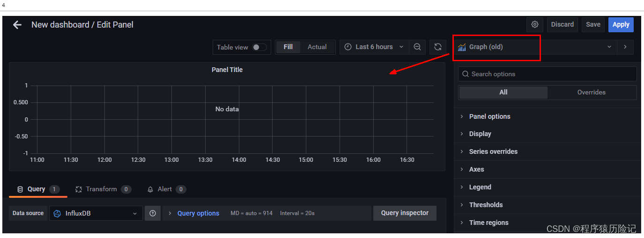The image size is (644, 238).
Task: Open the Query inspector
Action: pos(405,213)
